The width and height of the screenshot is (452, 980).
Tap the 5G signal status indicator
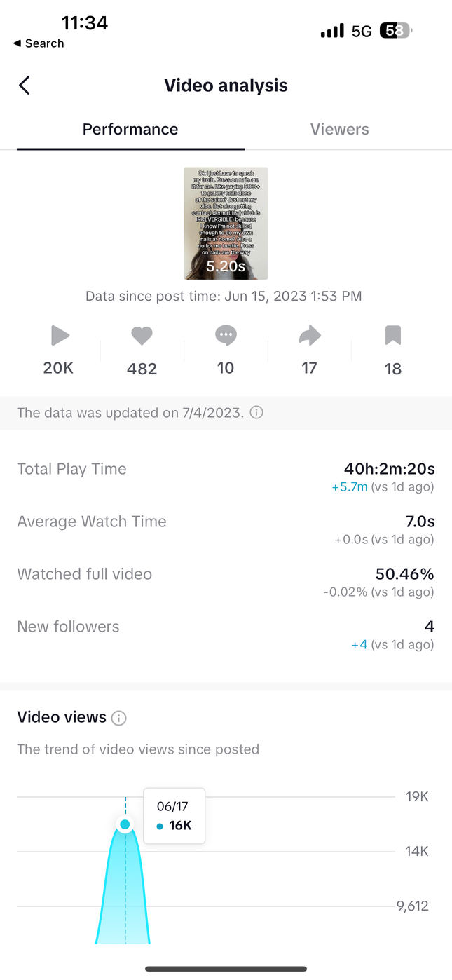(362, 32)
